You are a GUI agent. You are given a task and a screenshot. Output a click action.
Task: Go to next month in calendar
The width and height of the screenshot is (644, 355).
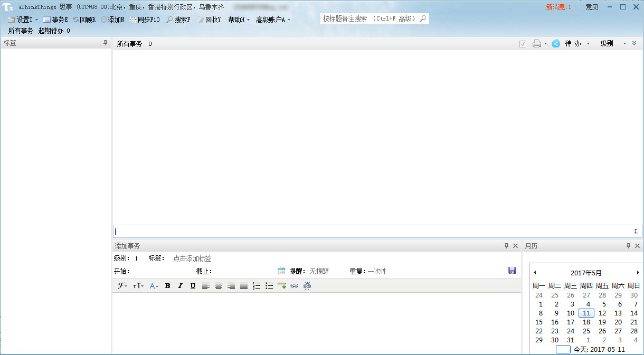point(638,273)
